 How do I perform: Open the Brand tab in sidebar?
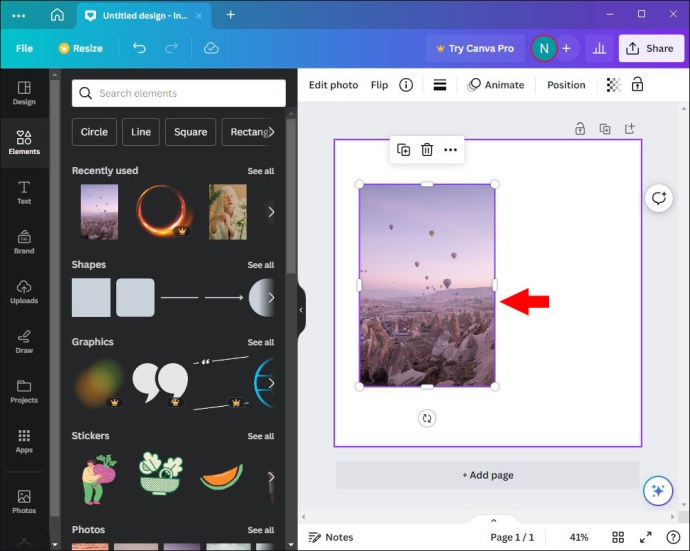[24, 242]
